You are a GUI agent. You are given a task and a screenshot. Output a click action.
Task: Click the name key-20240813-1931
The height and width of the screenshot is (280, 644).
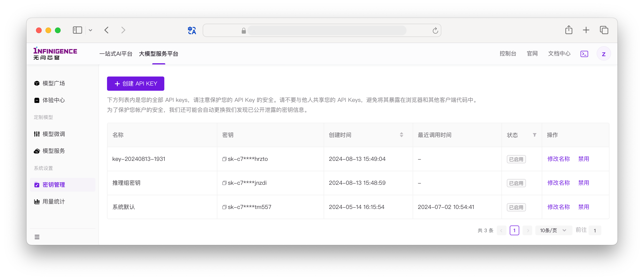[x=139, y=159]
